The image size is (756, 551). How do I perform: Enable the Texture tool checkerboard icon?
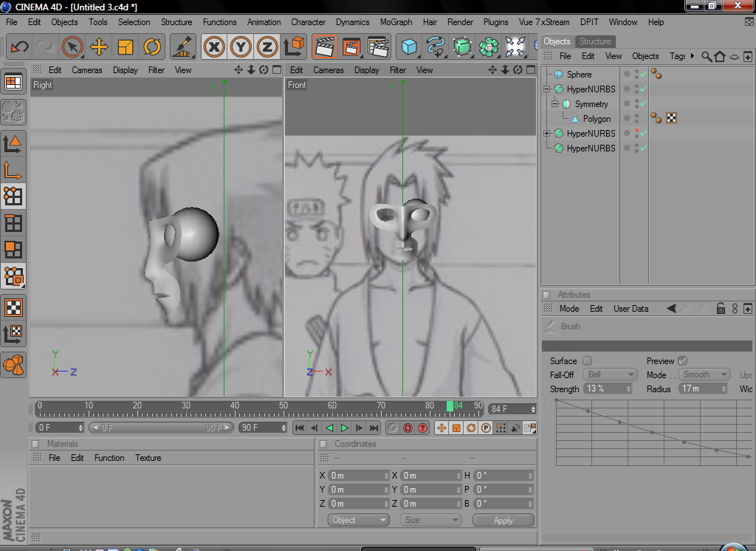(x=13, y=307)
